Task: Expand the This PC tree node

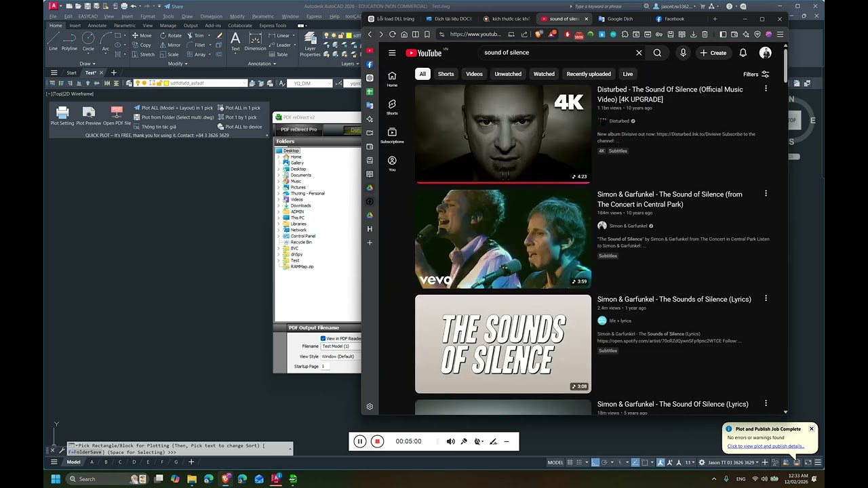Action: [278, 218]
